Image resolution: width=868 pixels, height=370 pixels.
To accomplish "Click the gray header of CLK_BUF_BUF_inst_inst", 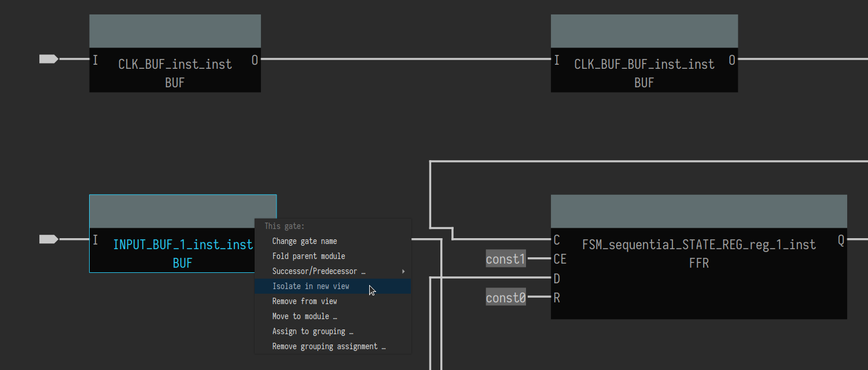I will (x=644, y=31).
